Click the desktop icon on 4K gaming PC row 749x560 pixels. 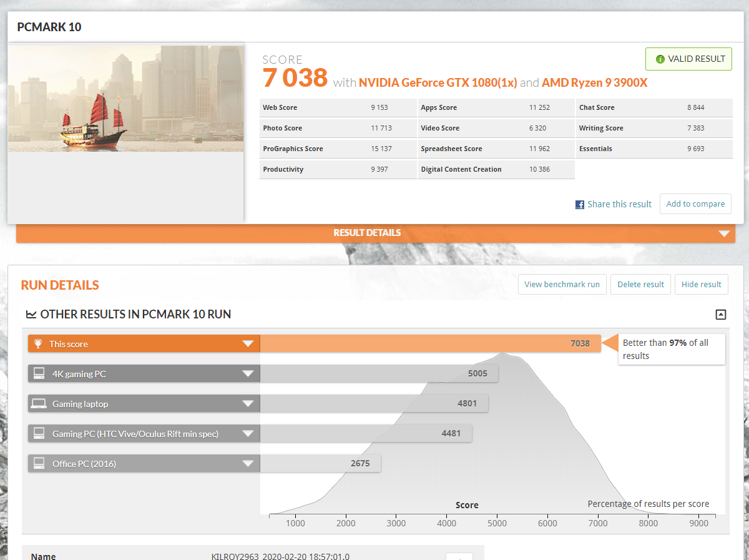(39, 373)
